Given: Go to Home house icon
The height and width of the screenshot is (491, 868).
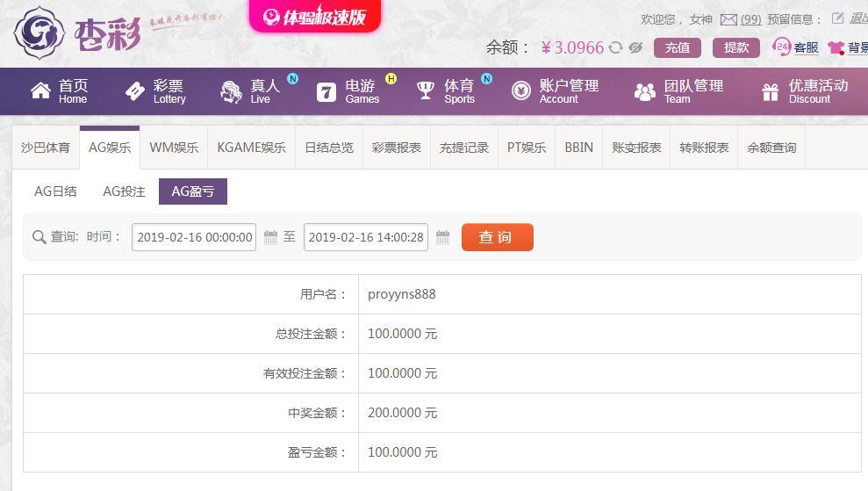Looking at the screenshot, I should pyautogui.click(x=40, y=90).
